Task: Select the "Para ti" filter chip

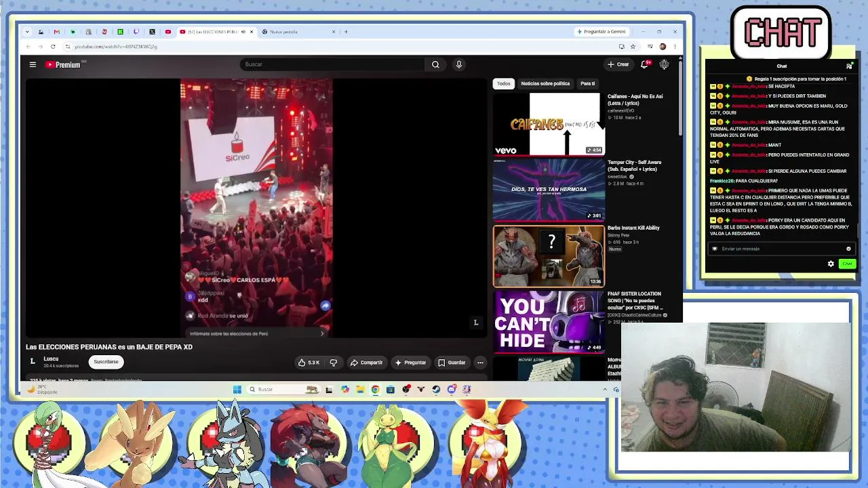Action: coord(587,83)
